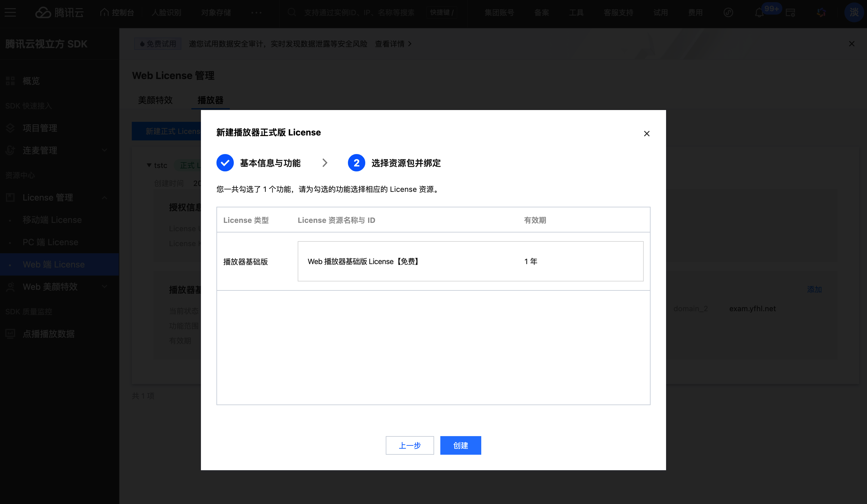Collapse the tstc license tree arrow
Viewport: 867px width, 504px height.
point(149,166)
